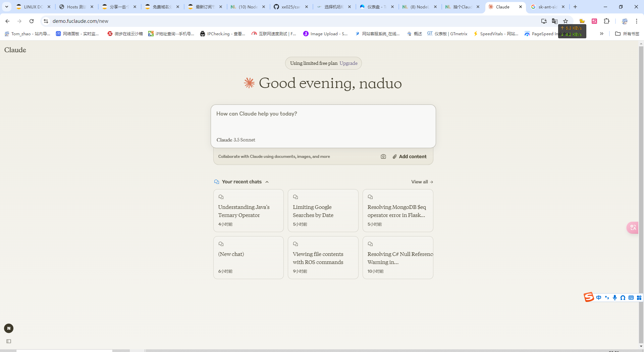Click the red translate extension icon

594,21
